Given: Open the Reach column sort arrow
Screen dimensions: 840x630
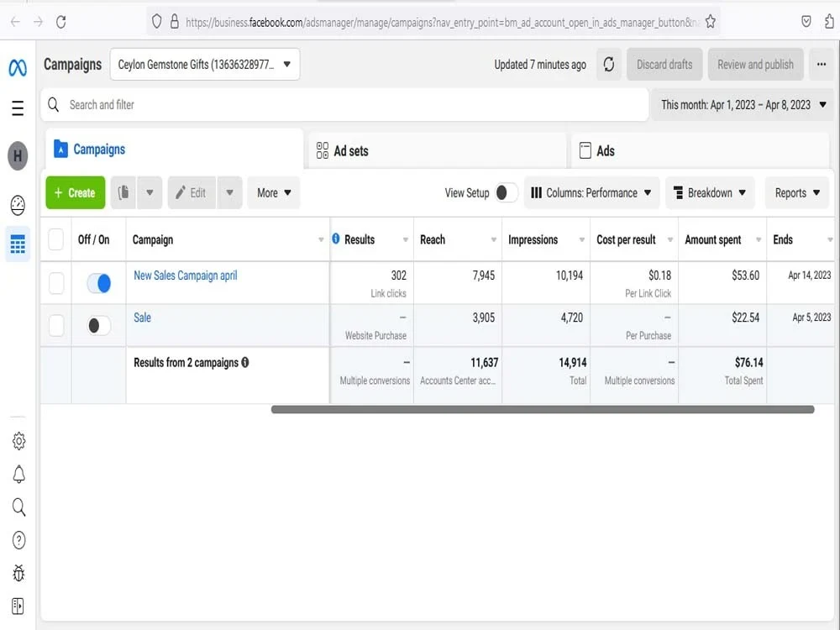Looking at the screenshot, I should [494, 239].
